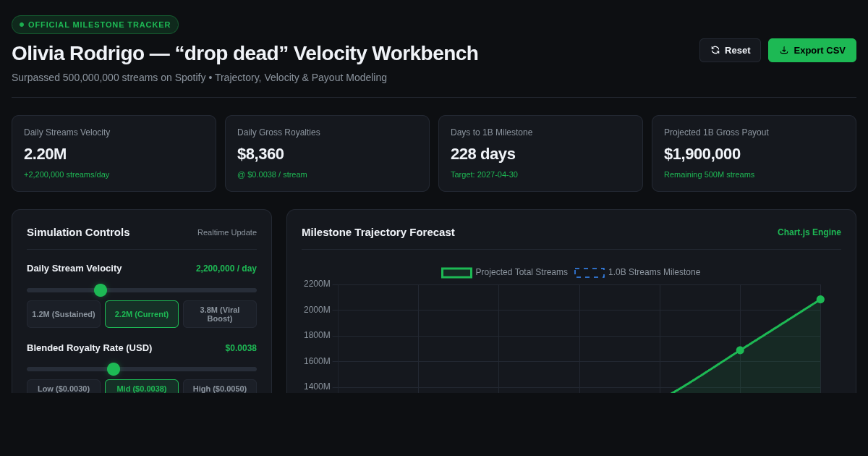This screenshot has height=456, width=868.
Task: Click the last data point on the trajectory chart
Action: [820, 299]
